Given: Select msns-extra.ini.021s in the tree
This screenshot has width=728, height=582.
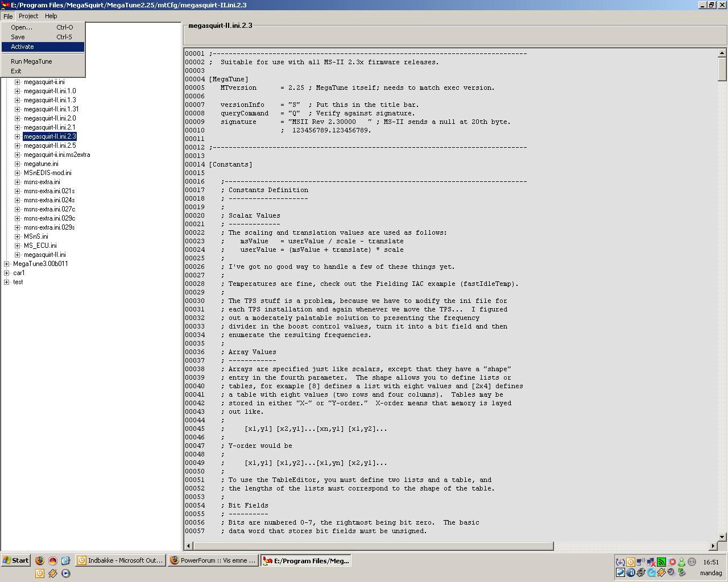Looking at the screenshot, I should click(x=49, y=191).
